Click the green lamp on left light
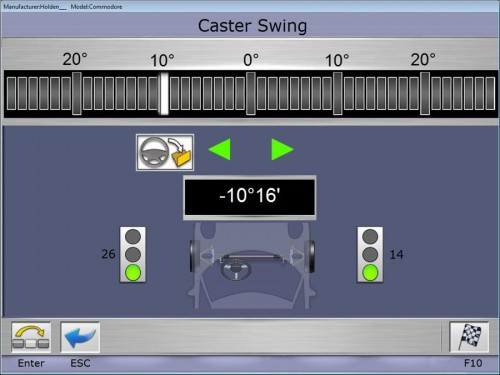500x375 pixels. [133, 272]
